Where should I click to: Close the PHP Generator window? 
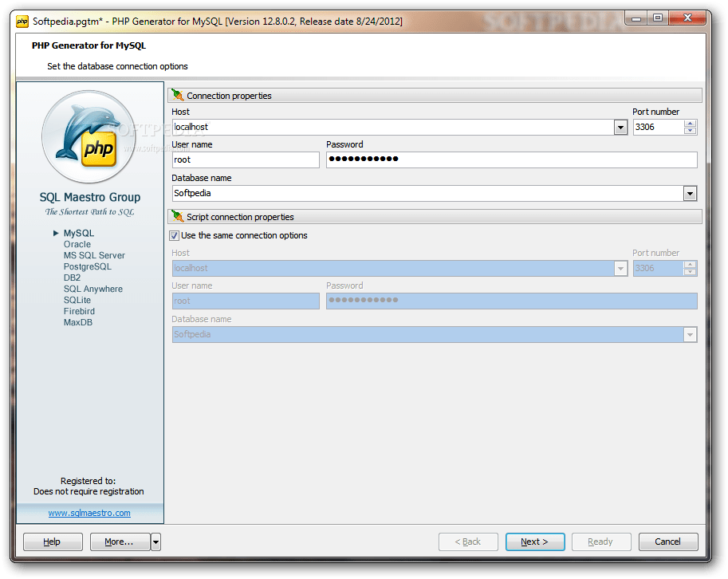[687, 18]
